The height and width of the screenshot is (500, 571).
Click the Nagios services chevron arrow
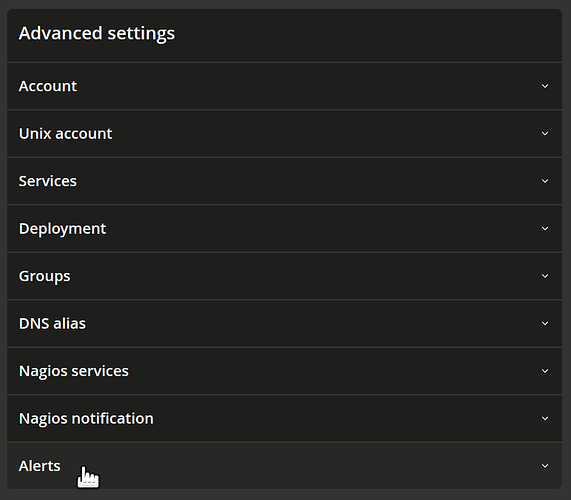pyautogui.click(x=545, y=371)
